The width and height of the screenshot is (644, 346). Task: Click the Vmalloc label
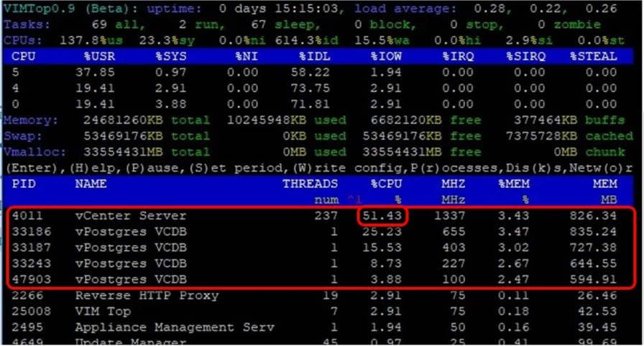(x=34, y=152)
